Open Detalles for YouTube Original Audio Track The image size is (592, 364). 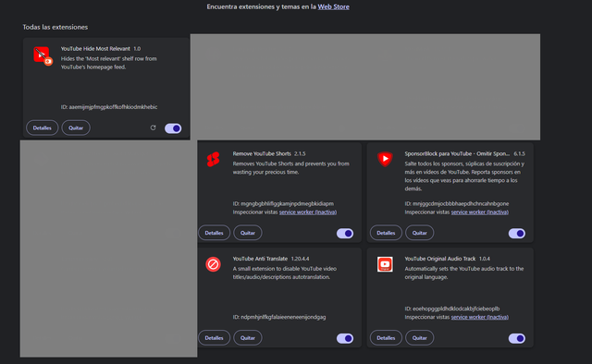coord(386,338)
